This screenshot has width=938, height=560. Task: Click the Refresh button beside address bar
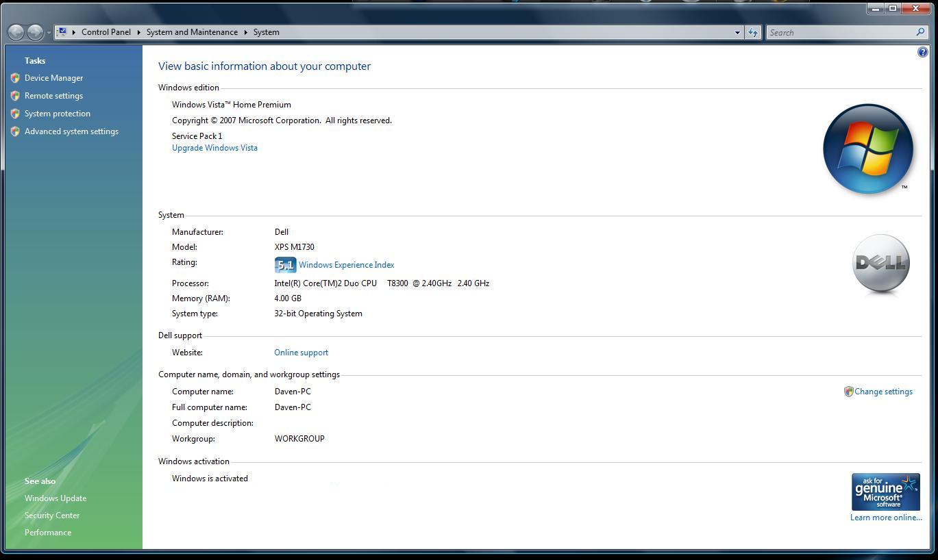(753, 32)
